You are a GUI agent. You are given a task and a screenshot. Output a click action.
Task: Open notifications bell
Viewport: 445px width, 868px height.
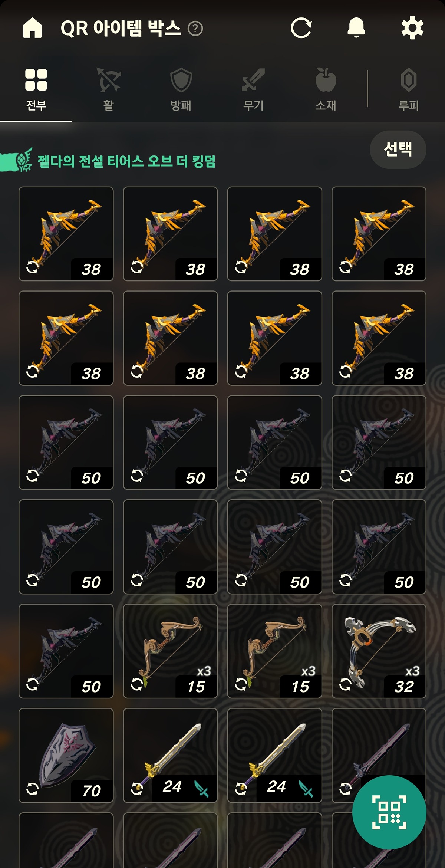pos(356,28)
